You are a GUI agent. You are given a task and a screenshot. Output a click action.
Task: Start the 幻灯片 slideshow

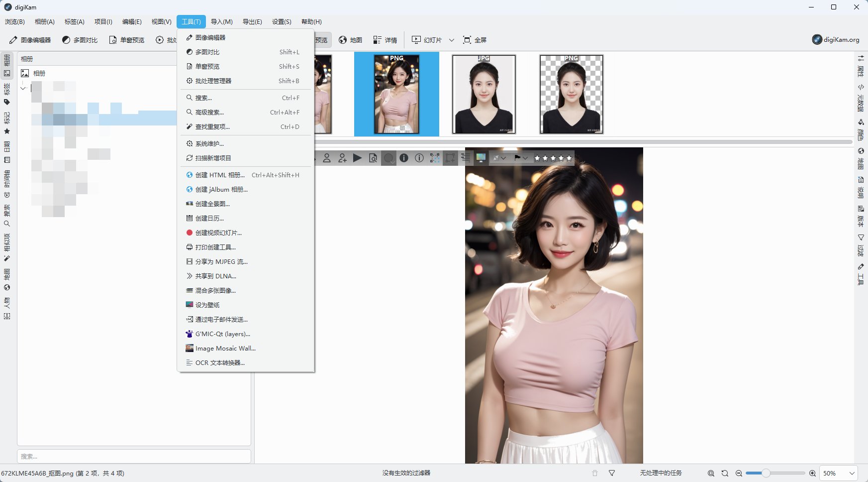pos(427,40)
